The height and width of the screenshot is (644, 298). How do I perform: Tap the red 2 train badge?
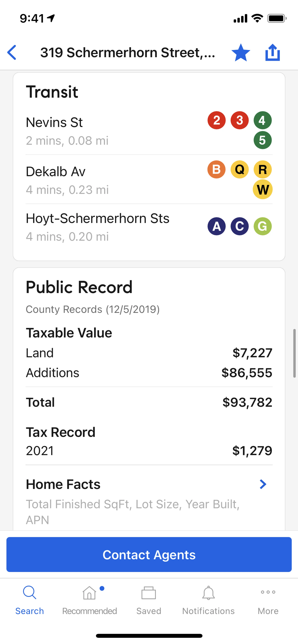tap(217, 120)
